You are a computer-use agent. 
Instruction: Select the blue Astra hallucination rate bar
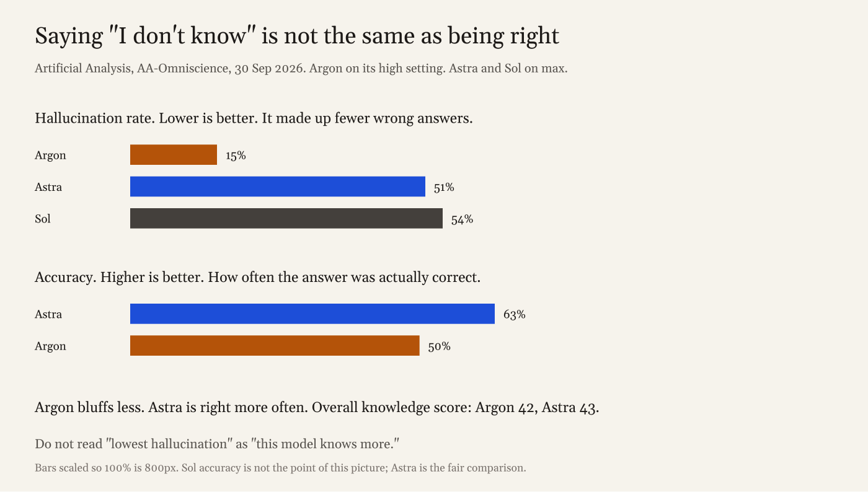(x=278, y=187)
